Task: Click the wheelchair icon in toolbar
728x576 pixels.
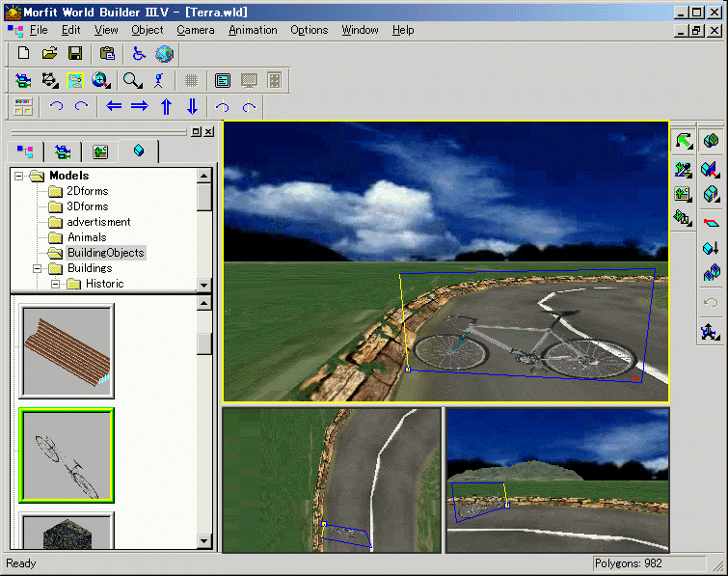Action: (139, 53)
